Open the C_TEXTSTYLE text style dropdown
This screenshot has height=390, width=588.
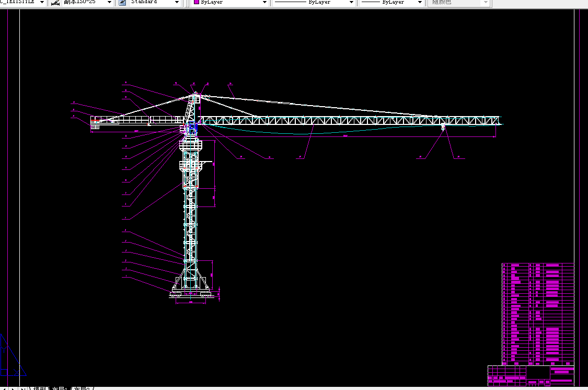pyautogui.click(x=42, y=2)
